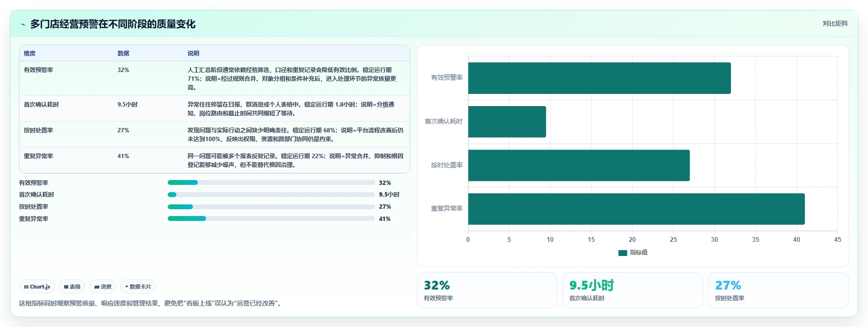This screenshot has height=327, width=868.
Task: Click the 有效预警率 progress bar
Action: tap(271, 182)
